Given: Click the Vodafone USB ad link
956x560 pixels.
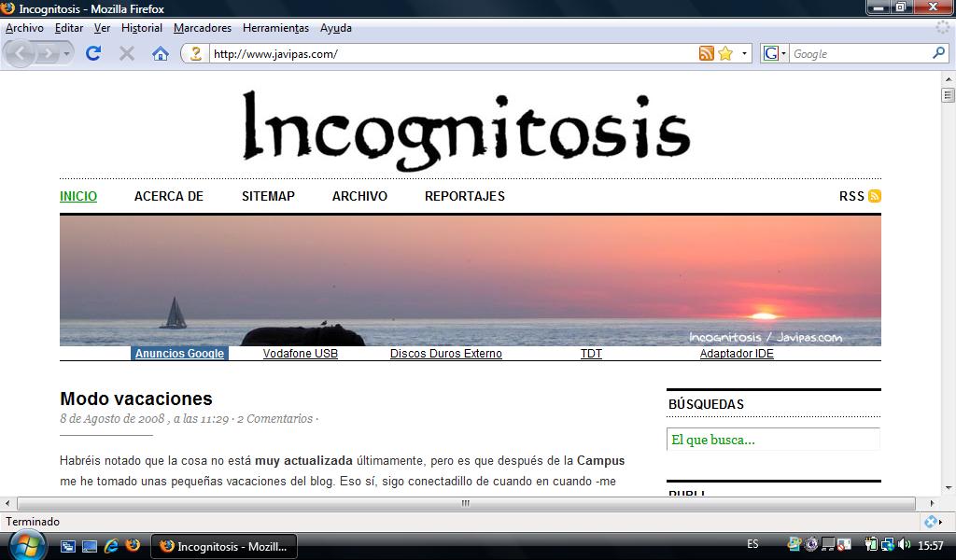Looking at the screenshot, I should coord(300,354).
